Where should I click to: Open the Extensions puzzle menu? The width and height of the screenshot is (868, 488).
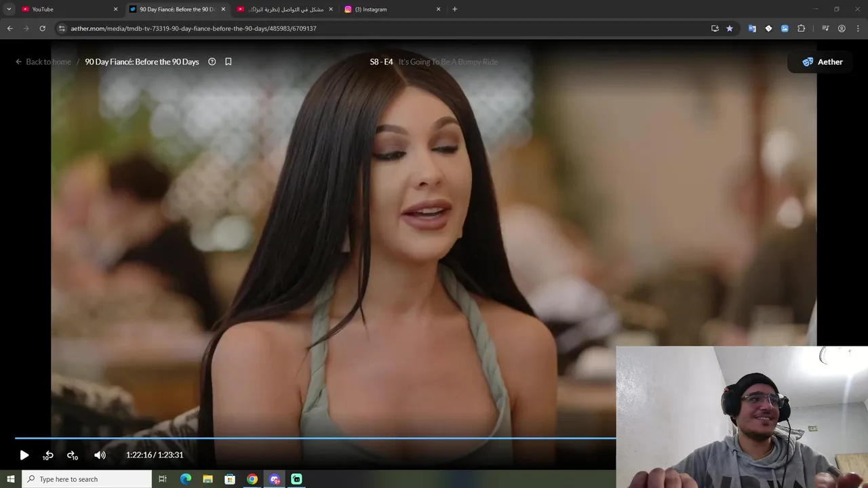point(802,28)
